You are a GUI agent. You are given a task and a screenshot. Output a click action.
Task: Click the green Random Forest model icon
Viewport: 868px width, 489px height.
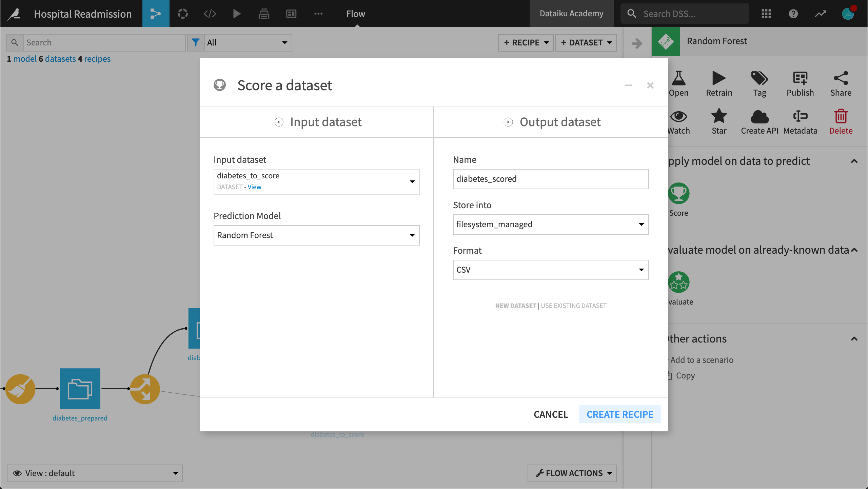[666, 41]
